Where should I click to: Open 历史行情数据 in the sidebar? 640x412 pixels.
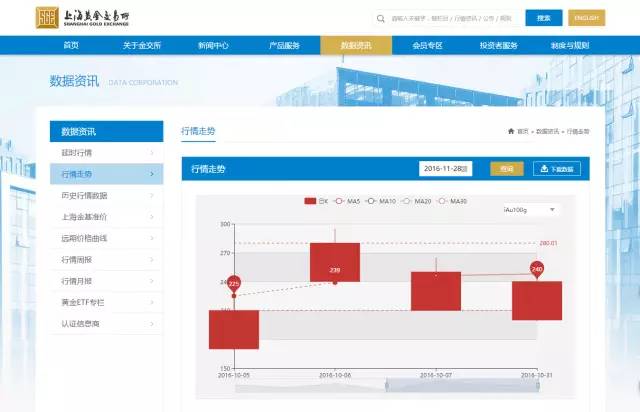(x=107, y=196)
